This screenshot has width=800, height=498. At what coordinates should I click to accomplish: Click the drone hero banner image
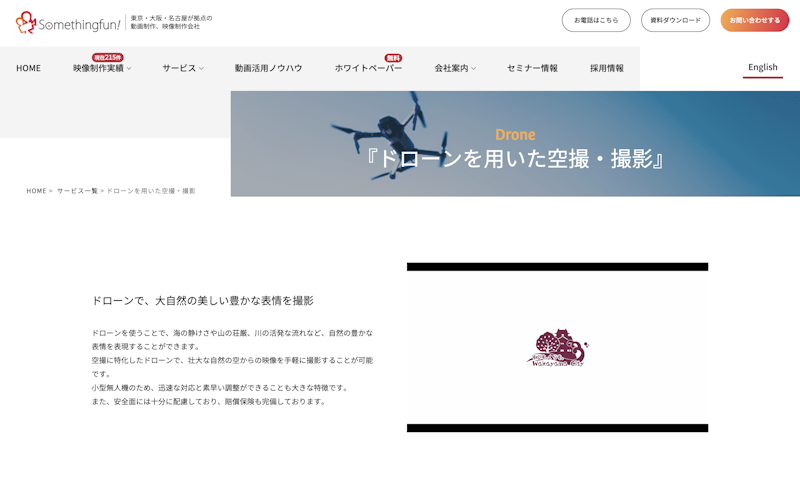pyautogui.click(x=515, y=144)
